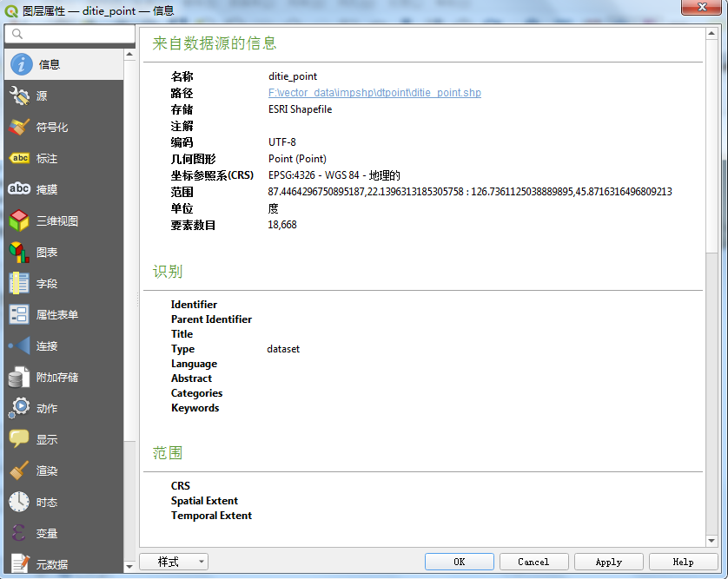Image resolution: width=728 pixels, height=579 pixels.
Task: Click the Help button
Action: click(x=684, y=562)
